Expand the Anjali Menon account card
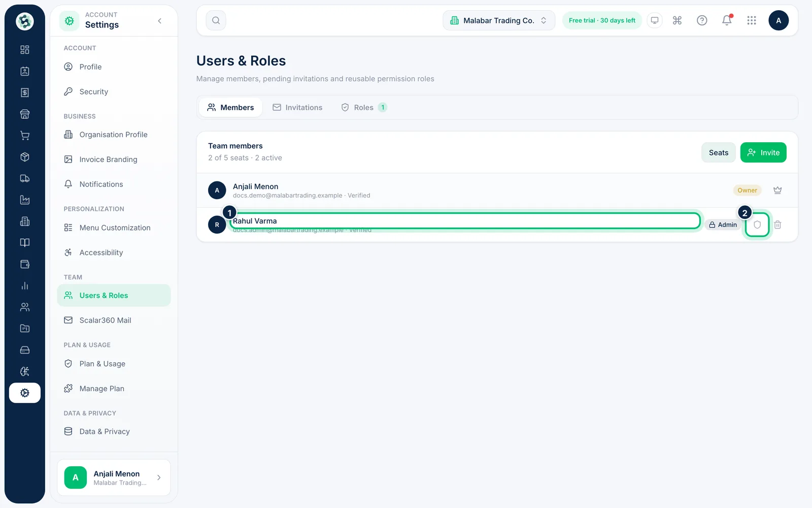The image size is (812, 508). click(114, 478)
